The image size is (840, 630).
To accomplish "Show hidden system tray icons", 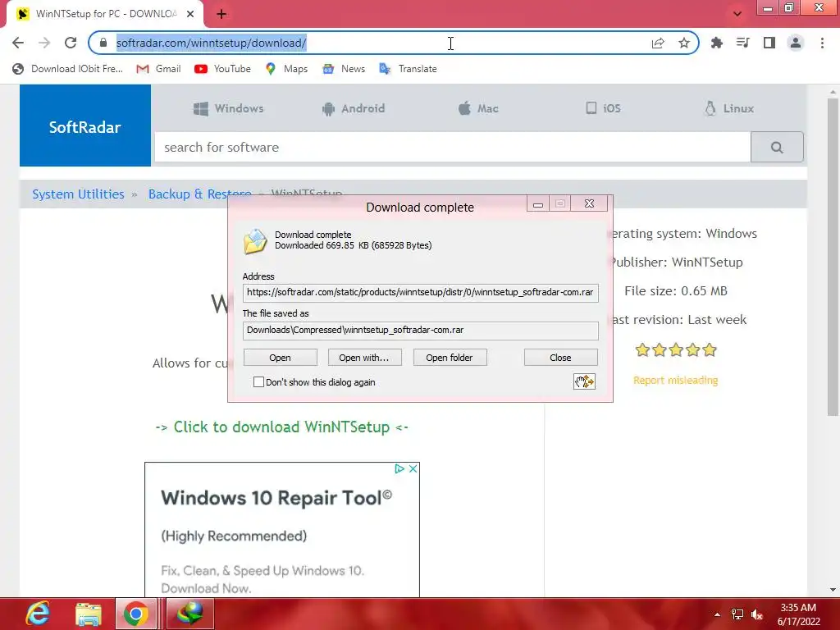I will [x=717, y=614].
